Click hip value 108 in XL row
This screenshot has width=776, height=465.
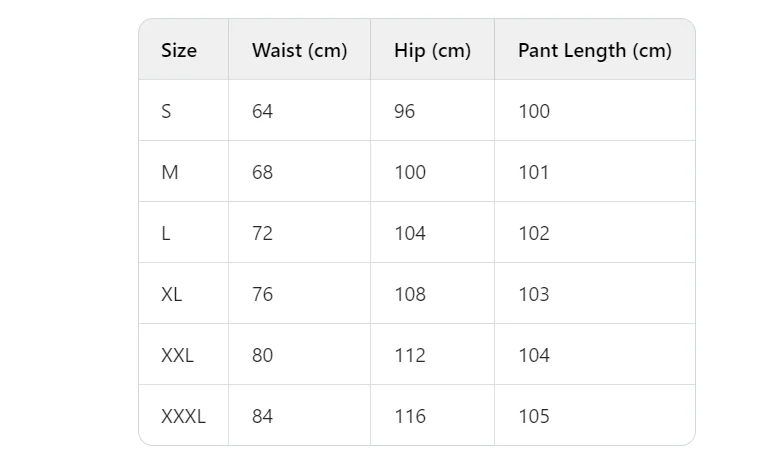[410, 294]
